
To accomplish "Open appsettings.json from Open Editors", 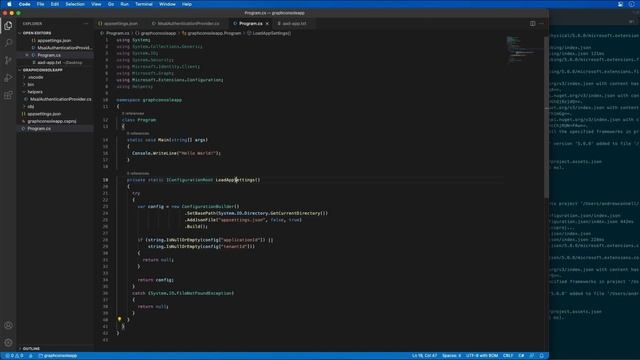I will pyautogui.click(x=54, y=40).
